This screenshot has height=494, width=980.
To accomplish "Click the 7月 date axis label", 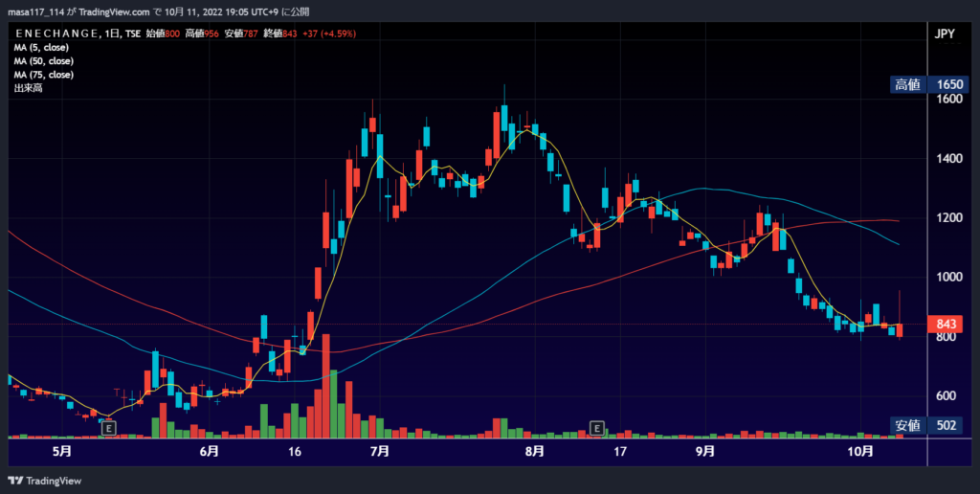I will pyautogui.click(x=380, y=452).
